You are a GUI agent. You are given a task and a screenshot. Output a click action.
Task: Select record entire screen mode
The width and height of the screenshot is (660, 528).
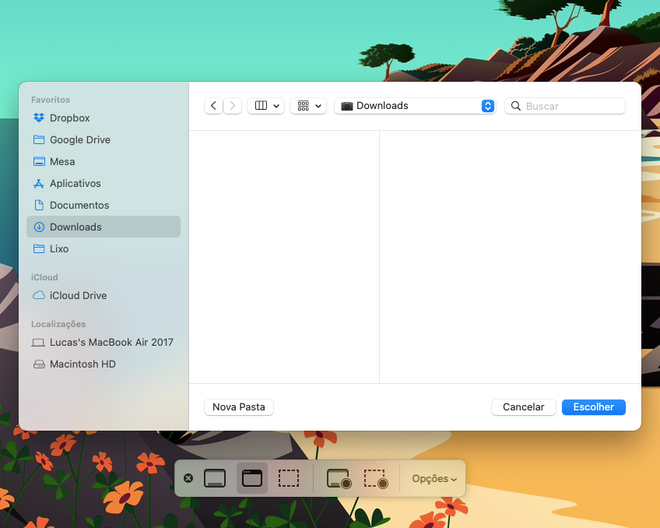pyautogui.click(x=339, y=479)
